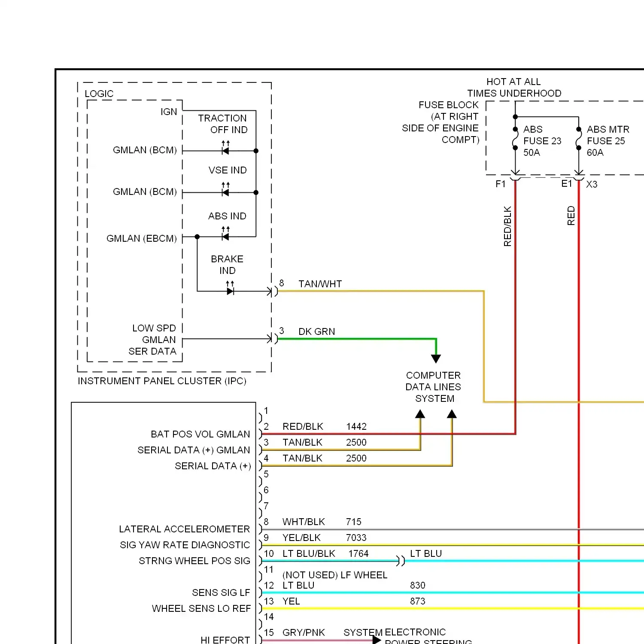The height and width of the screenshot is (644, 644).
Task: Click the ABS indicator LED symbol
Action: tap(225, 234)
